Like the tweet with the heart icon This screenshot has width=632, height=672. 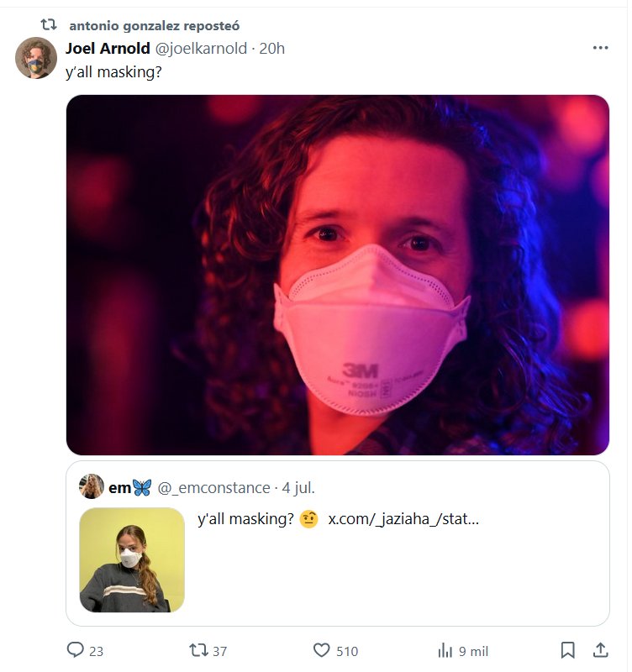[x=322, y=650]
